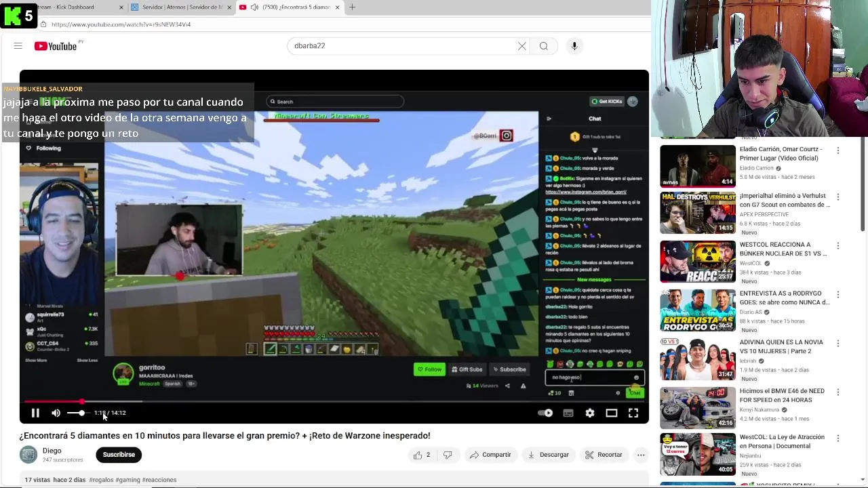Open options menu for Eladio Carrión video
The width and height of the screenshot is (868, 488).
click(x=838, y=150)
